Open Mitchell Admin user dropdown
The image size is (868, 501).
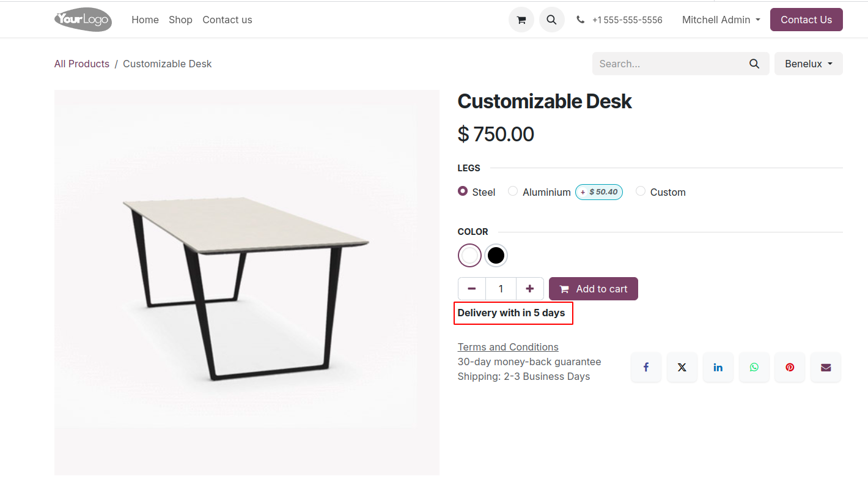(721, 20)
